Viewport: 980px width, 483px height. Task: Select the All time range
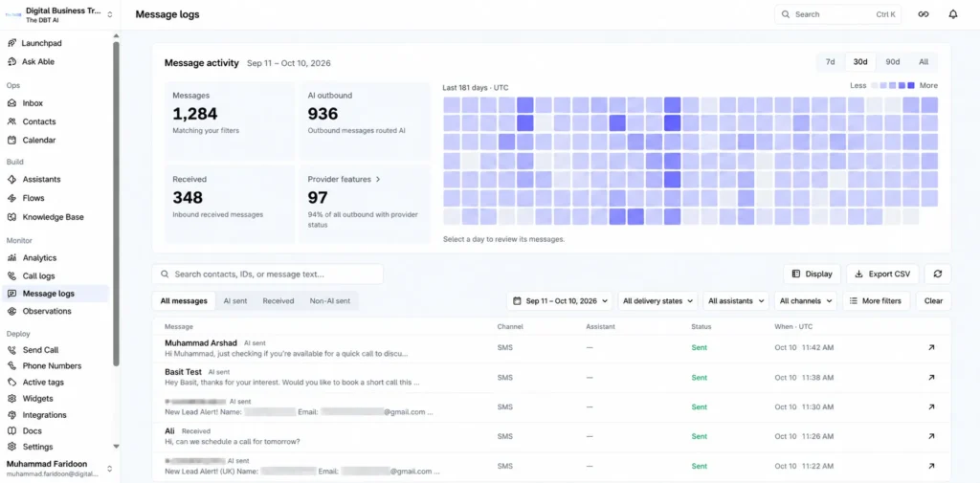pos(924,62)
